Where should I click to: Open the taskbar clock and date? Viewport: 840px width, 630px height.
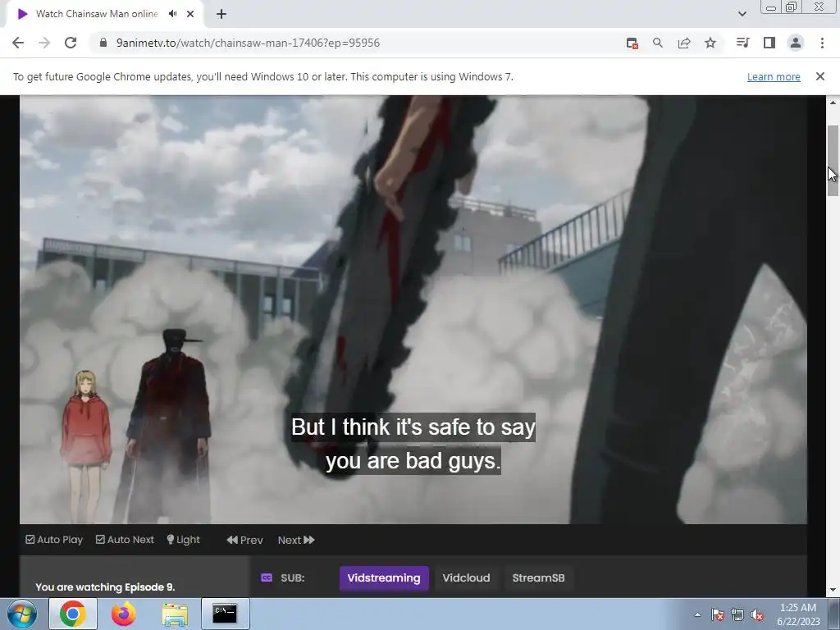pos(798,614)
